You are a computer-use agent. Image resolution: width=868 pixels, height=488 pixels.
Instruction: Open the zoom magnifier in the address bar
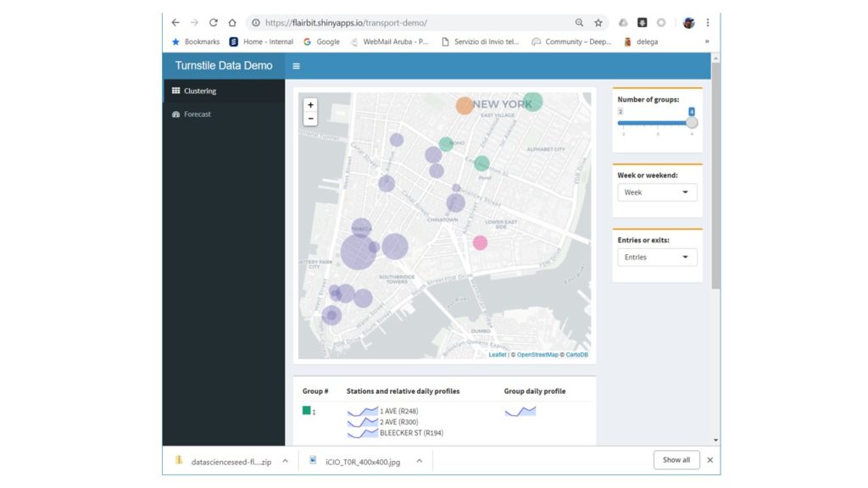[x=579, y=23]
